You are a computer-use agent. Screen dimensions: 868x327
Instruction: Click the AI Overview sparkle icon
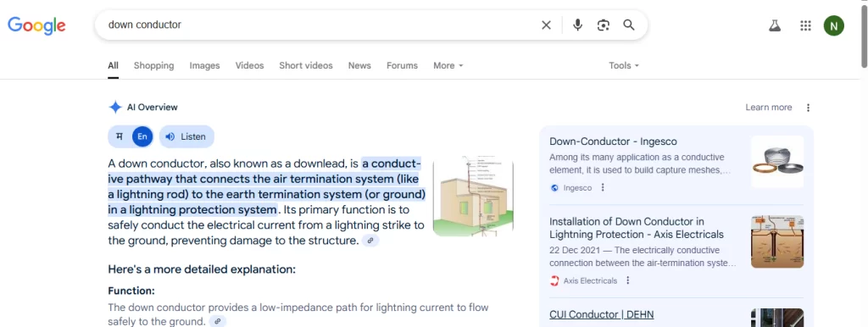(115, 108)
